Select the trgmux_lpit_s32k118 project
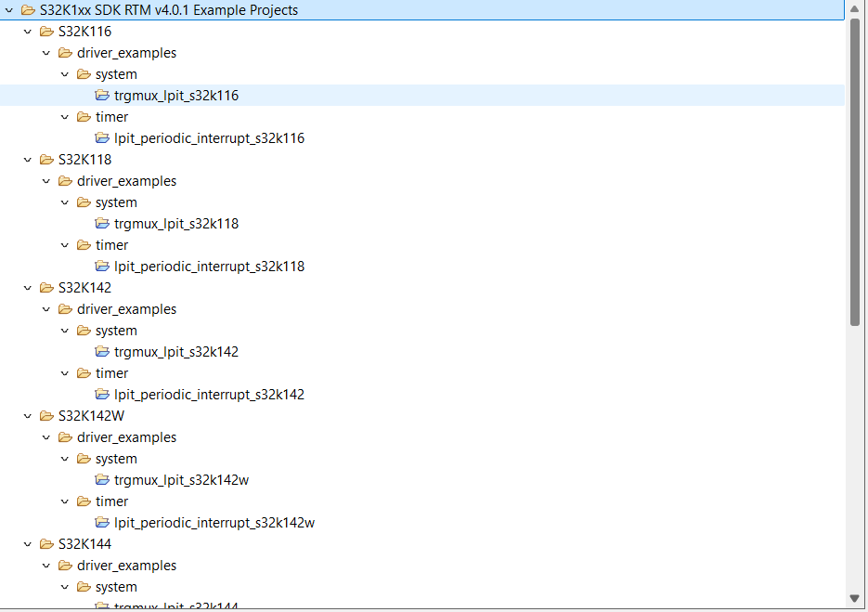This screenshot has height=612, width=868. pos(176,223)
